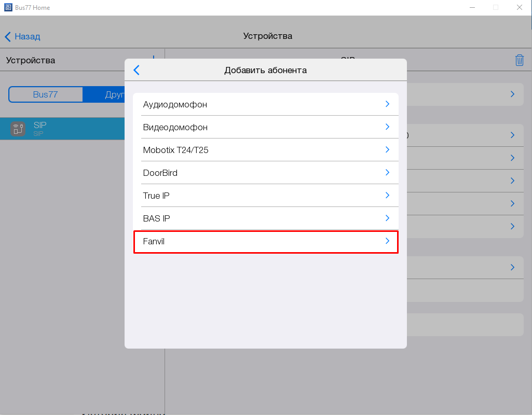Switch to the Другие segment tab
Image resolution: width=532 pixels, height=415 pixels.
pyautogui.click(x=104, y=94)
